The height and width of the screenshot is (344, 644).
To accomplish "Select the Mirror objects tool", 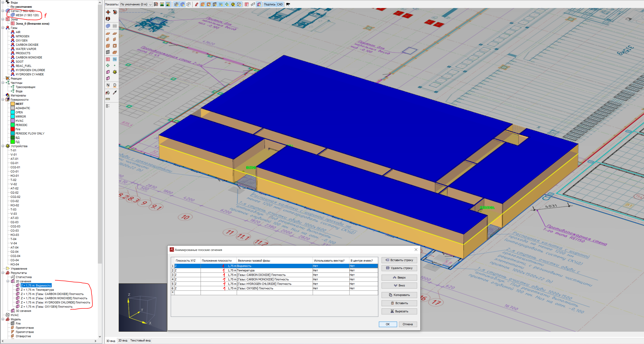I will (x=108, y=19).
